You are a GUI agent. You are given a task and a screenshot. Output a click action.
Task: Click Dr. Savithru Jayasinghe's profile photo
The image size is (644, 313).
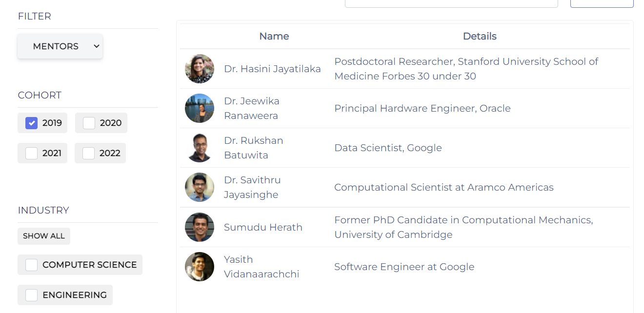(200, 187)
